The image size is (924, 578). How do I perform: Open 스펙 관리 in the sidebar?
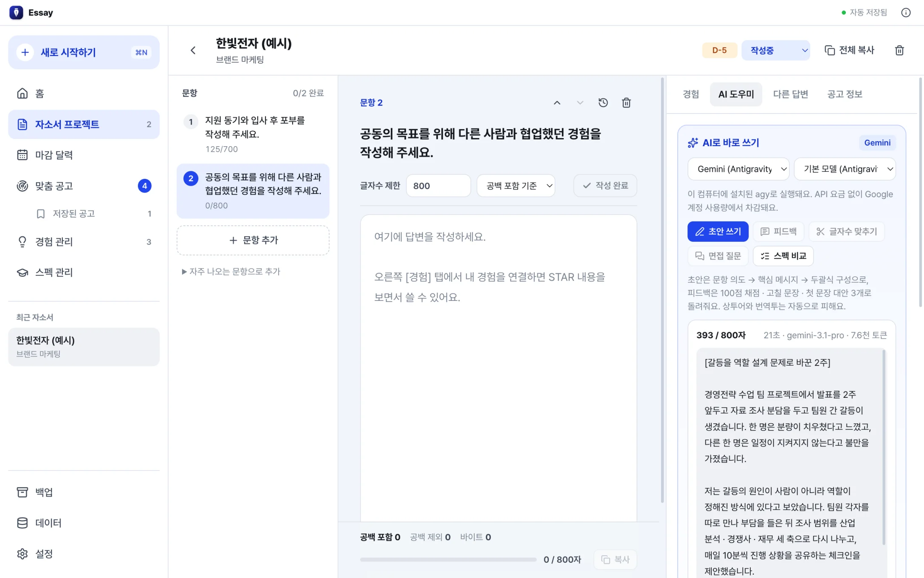point(84,272)
